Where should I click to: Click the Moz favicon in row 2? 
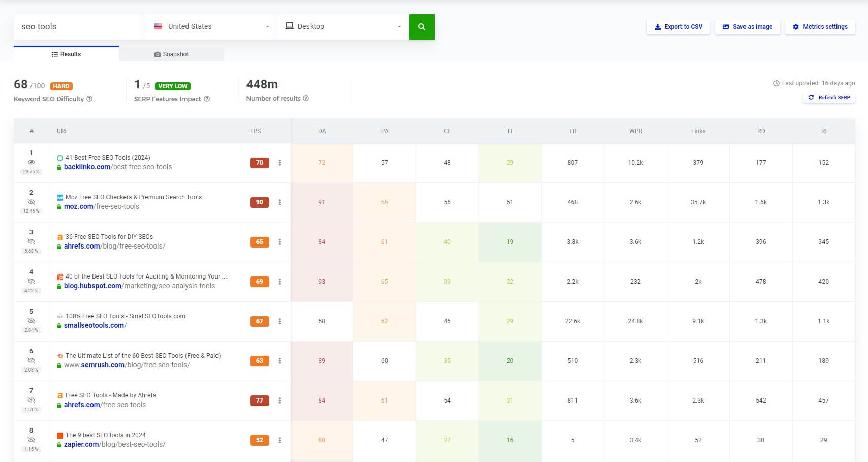click(x=60, y=197)
